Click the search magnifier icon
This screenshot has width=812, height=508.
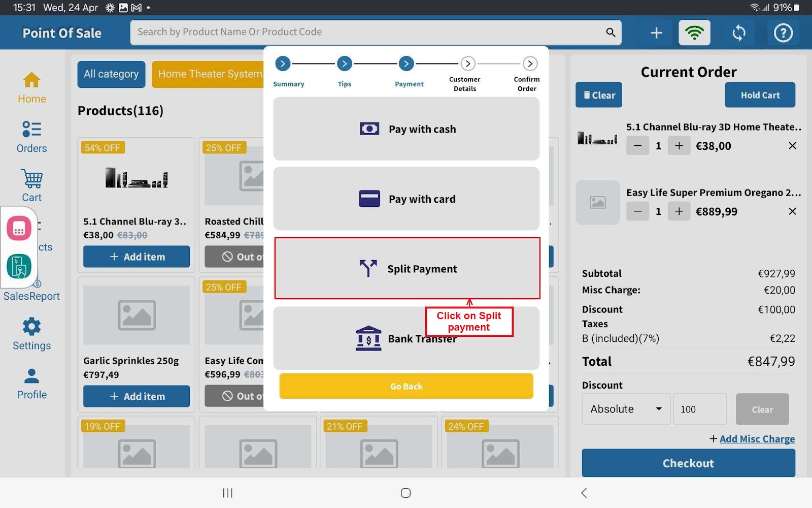click(x=611, y=33)
